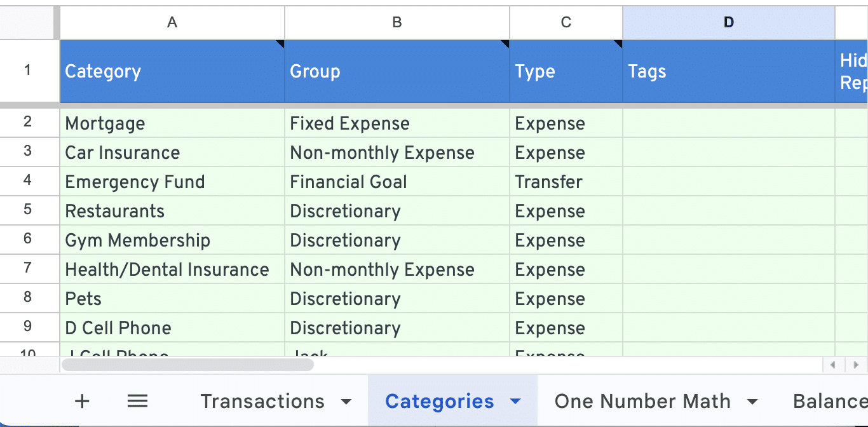This screenshot has width=868, height=427.
Task: Click the Tags header cell
Action: click(729, 71)
